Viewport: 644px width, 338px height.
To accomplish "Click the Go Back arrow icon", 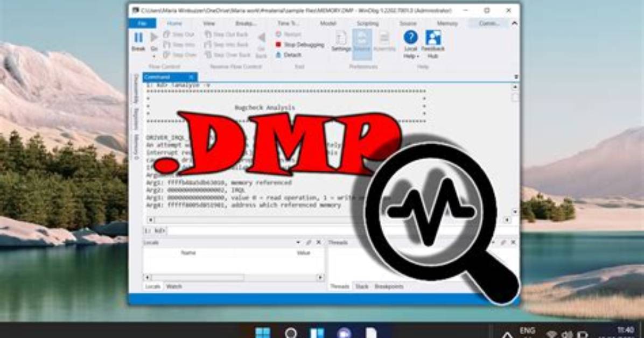I will coord(261,38).
